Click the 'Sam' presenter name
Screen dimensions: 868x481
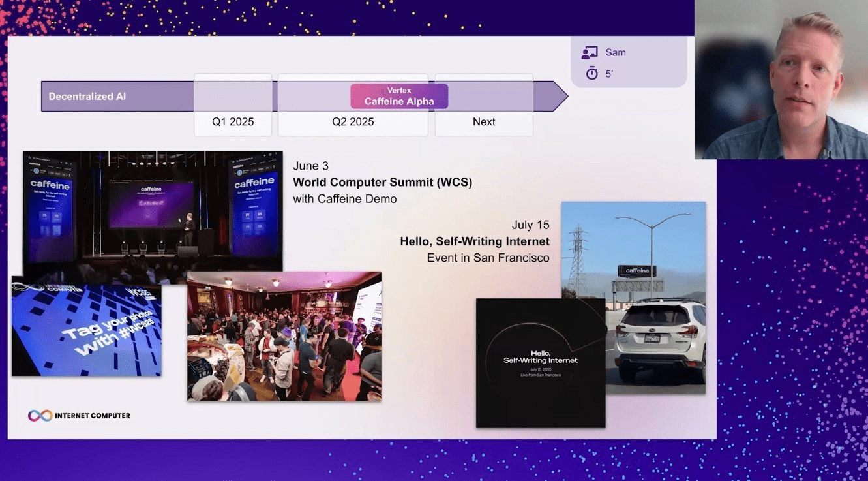pyautogui.click(x=616, y=53)
